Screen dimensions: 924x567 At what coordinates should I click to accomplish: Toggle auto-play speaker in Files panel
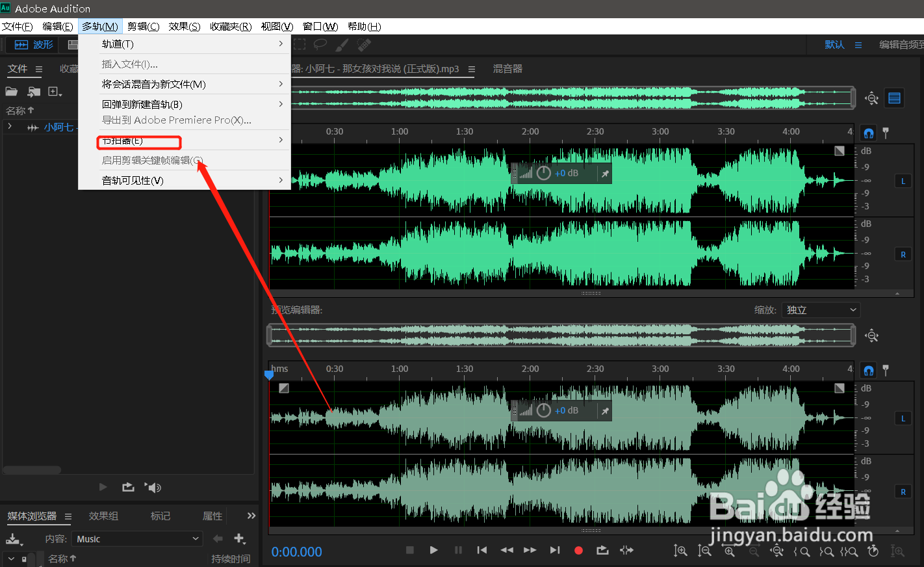tap(153, 487)
